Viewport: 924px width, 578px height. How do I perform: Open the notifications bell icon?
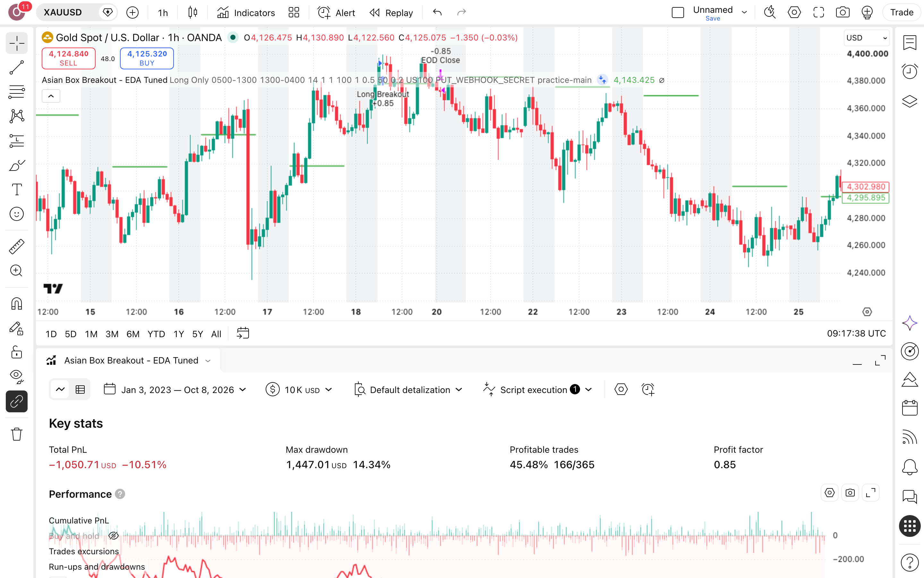910,467
